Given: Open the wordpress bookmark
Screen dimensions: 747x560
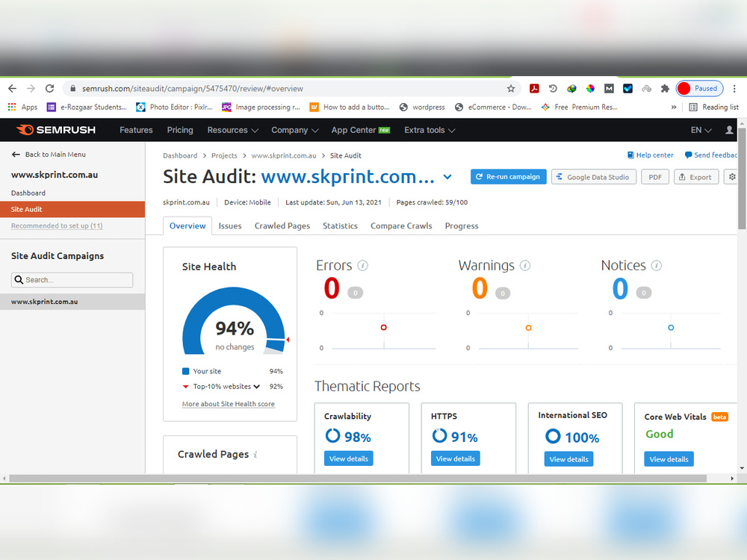Looking at the screenshot, I should [422, 107].
